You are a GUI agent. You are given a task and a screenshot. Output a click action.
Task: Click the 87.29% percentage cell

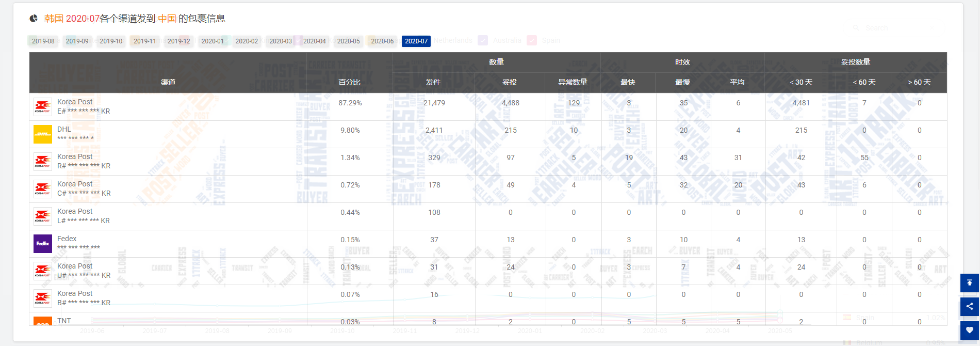click(350, 103)
